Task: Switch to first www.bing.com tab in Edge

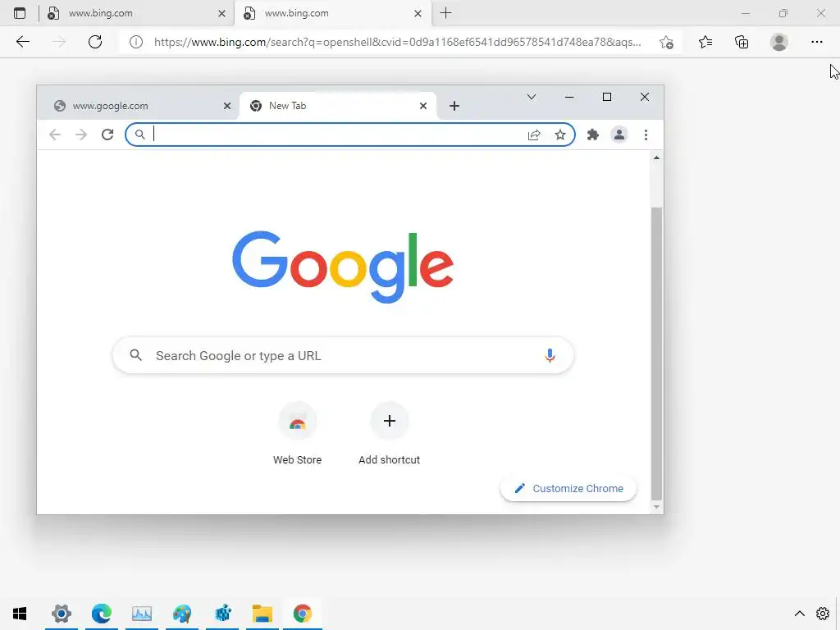Action: (136, 13)
